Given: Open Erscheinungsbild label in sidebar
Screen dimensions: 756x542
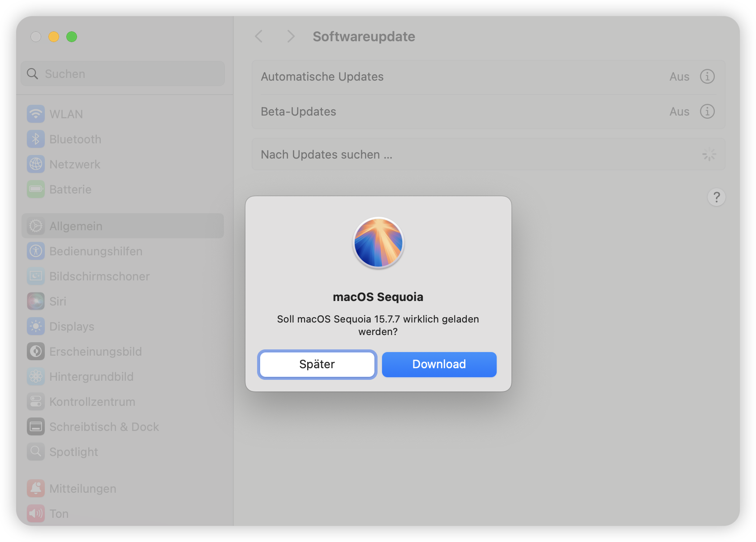Looking at the screenshot, I should tap(95, 352).
